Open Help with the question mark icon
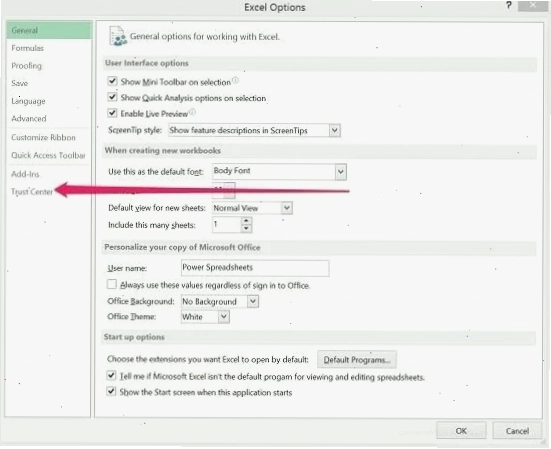551x449 pixels. click(x=508, y=6)
